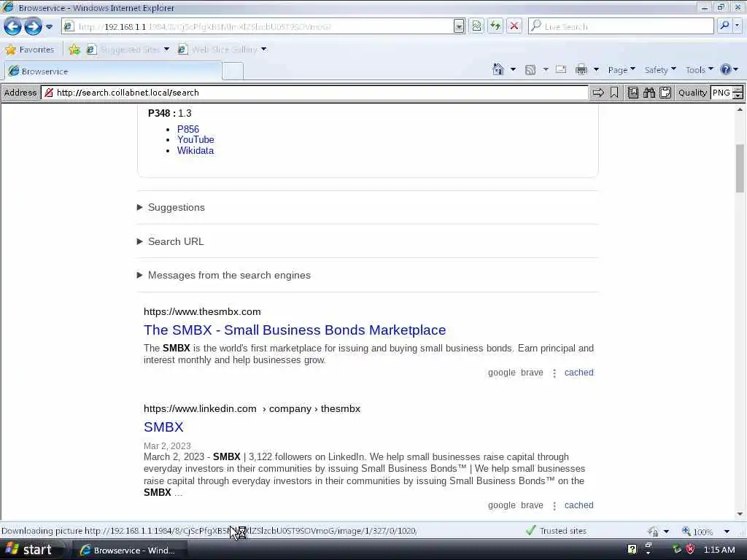Viewport: 747px width, 560px height.
Task: Select the Browservice tab
Action: (113, 71)
